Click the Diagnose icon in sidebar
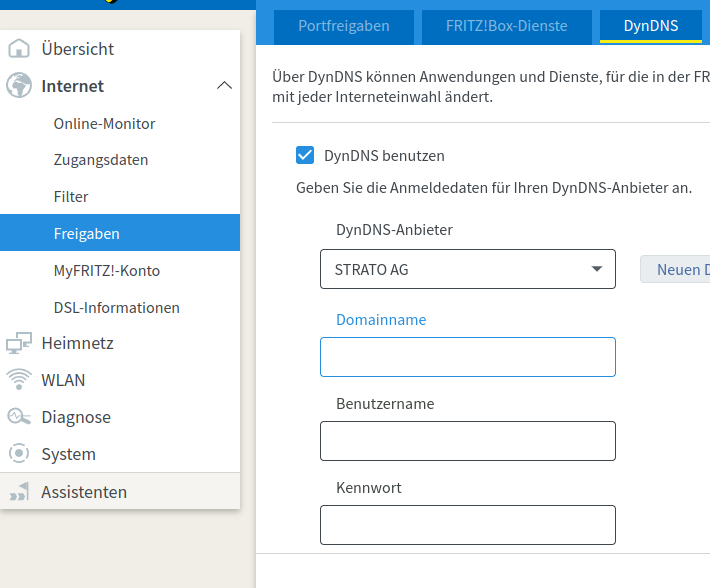710x588 pixels. click(x=19, y=417)
